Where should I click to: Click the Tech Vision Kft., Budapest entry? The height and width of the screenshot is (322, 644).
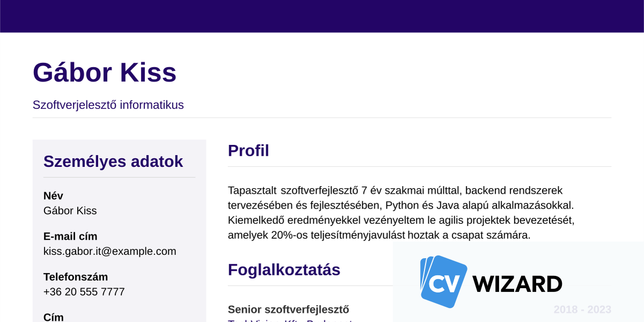click(290, 320)
